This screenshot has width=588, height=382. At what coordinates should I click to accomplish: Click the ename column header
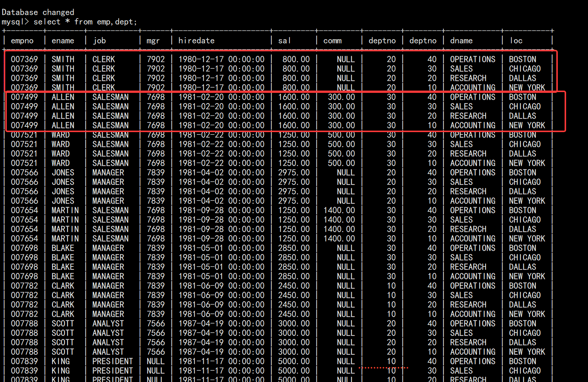63,41
